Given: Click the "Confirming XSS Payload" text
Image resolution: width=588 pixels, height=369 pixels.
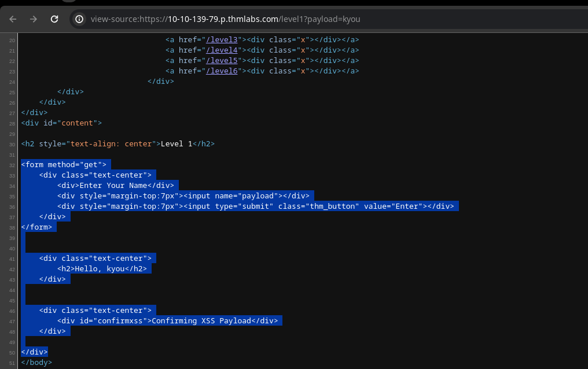Looking at the screenshot, I should tap(201, 321).
